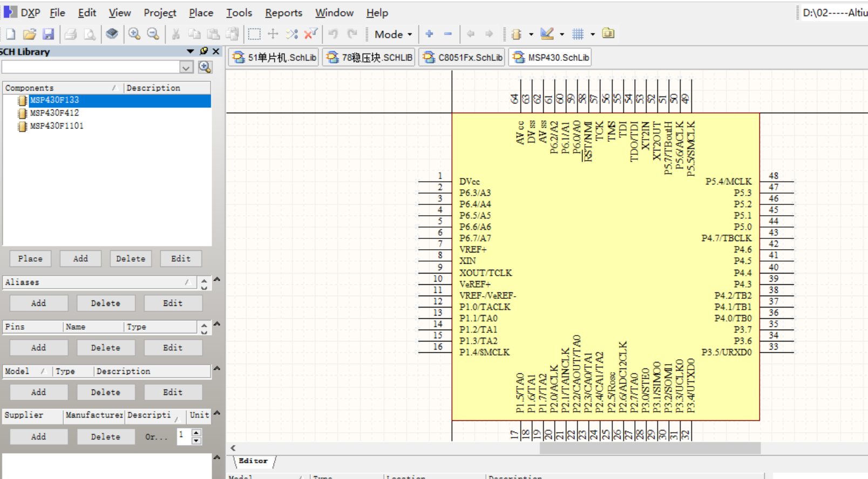868x479 pixels.
Task: Open the component filter combo box dropdown
Action: [186, 67]
